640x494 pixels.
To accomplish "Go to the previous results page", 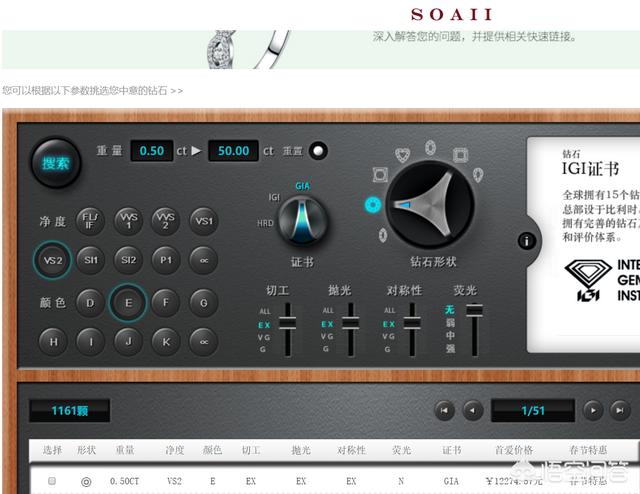I will [473, 410].
